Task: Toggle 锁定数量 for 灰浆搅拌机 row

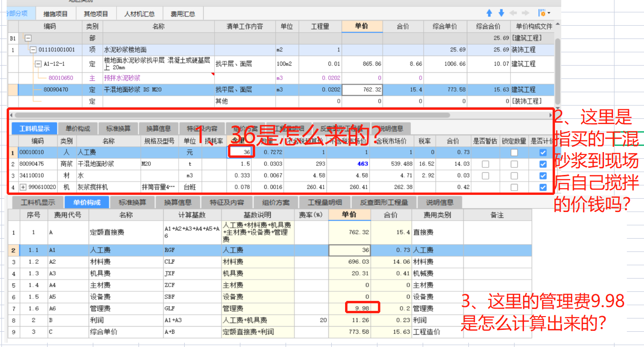Action: (x=515, y=187)
